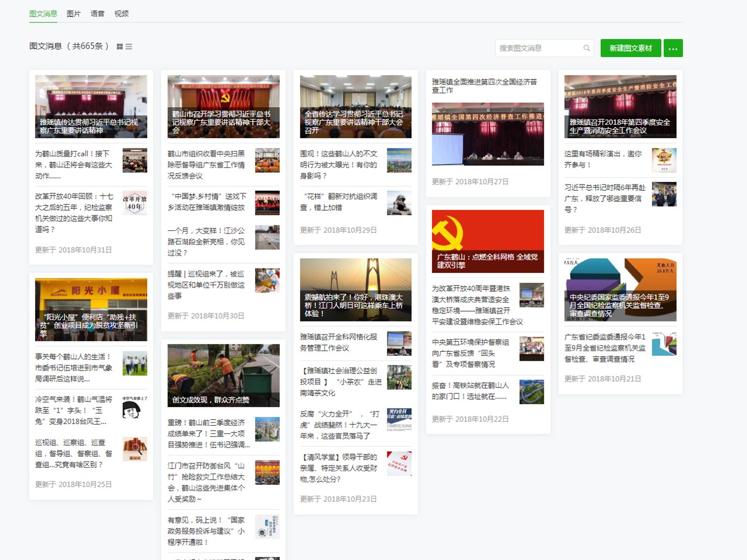Image resolution: width=747 pixels, height=560 pixels.
Task: Open the 震撼航拍来了 bridge article
Action: 355,289
